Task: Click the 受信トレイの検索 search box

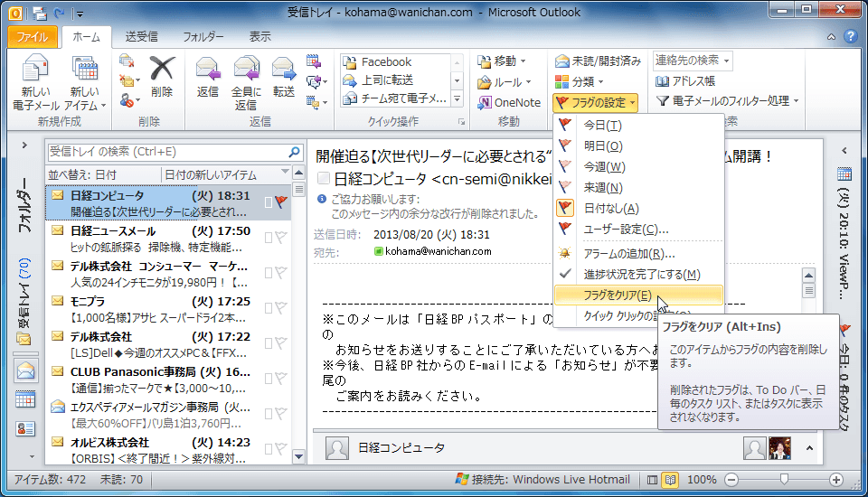Action: (166, 152)
